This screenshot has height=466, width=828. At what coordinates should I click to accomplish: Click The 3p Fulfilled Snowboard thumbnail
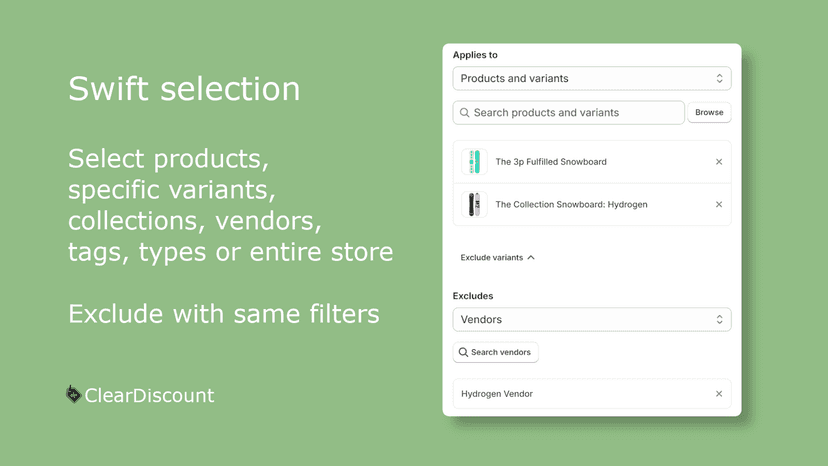pos(474,162)
